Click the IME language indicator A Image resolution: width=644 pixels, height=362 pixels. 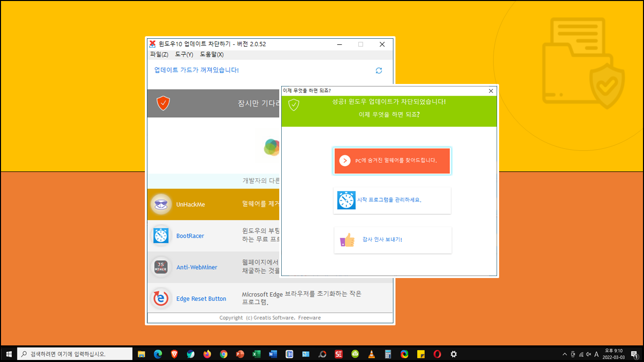click(x=597, y=354)
